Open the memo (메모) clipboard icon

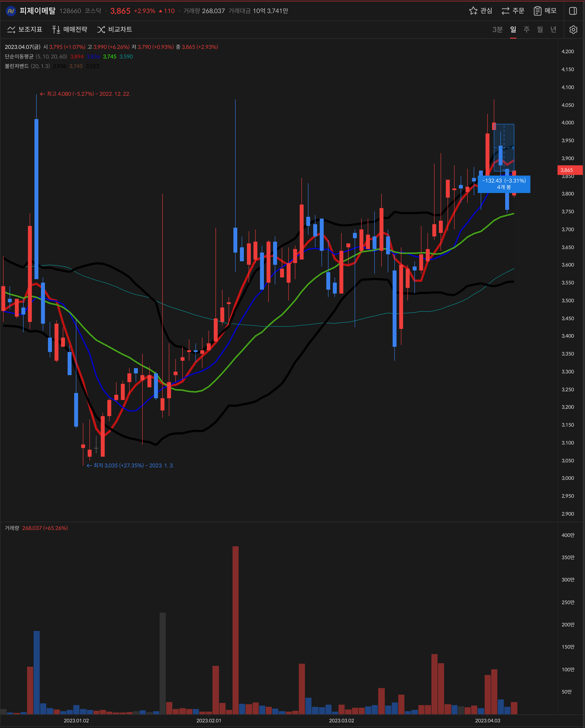537,11
